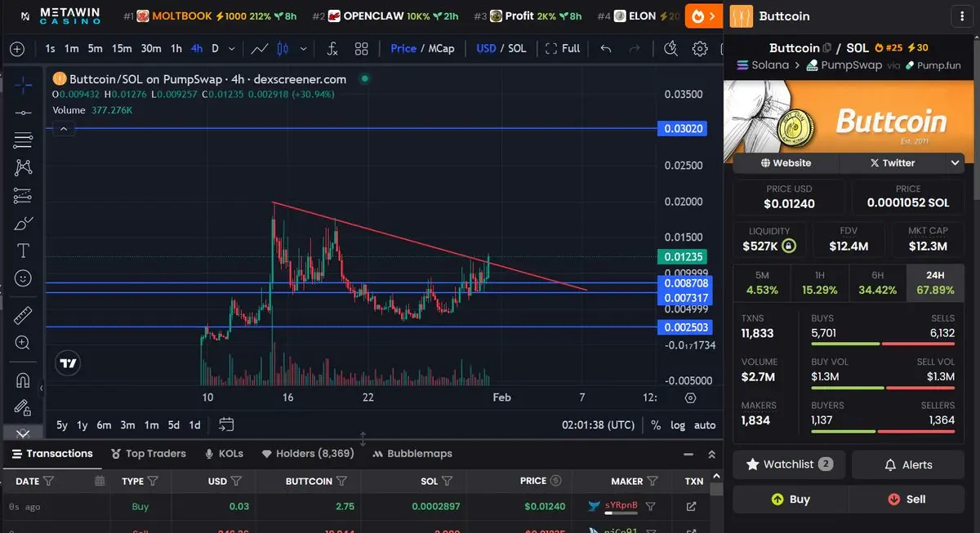
Task: Click the 0.03020 horizontal line price label
Action: coord(683,129)
